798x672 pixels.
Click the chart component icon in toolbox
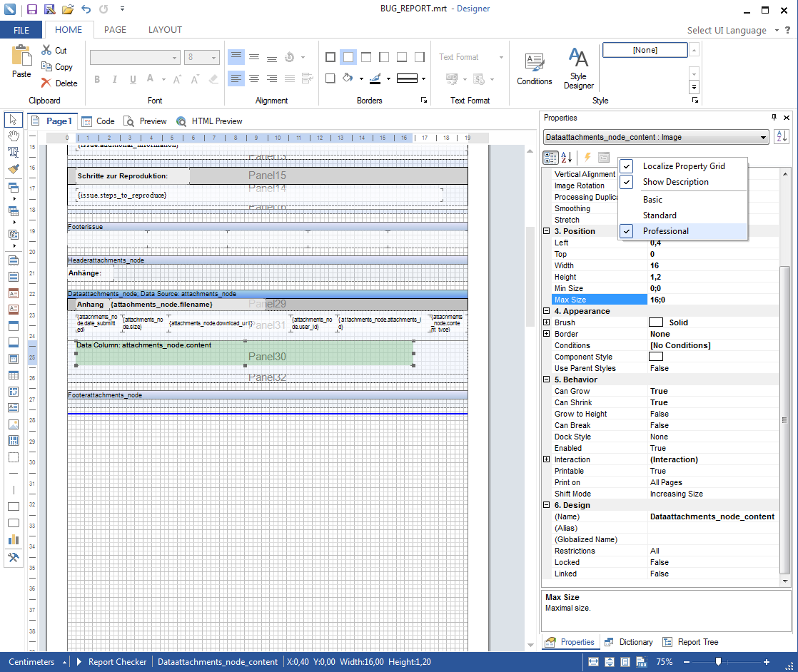(14, 539)
